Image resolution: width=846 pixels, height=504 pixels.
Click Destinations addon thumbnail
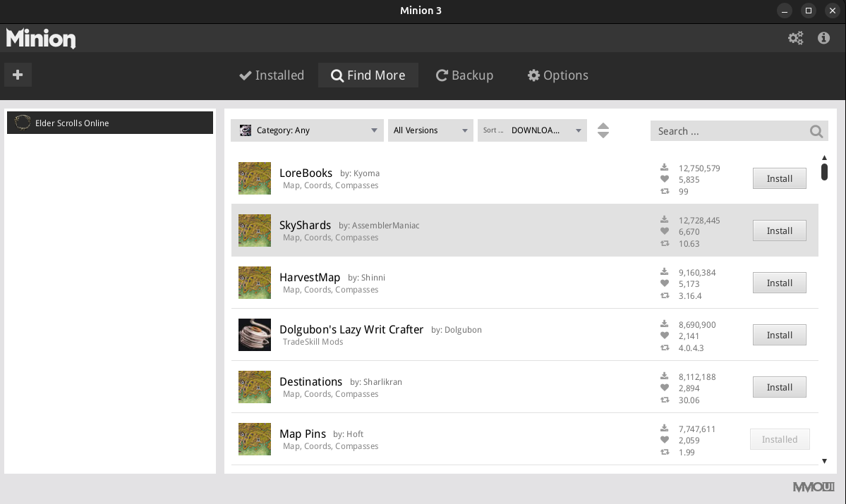255,386
